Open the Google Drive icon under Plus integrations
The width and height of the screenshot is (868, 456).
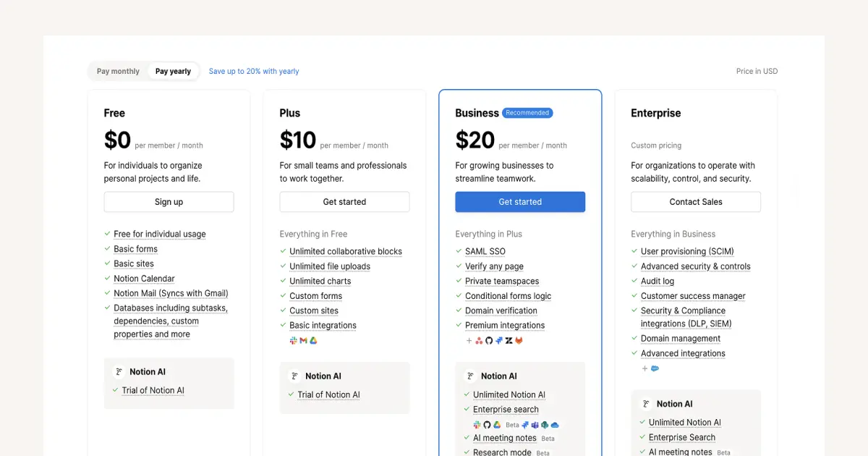(314, 340)
